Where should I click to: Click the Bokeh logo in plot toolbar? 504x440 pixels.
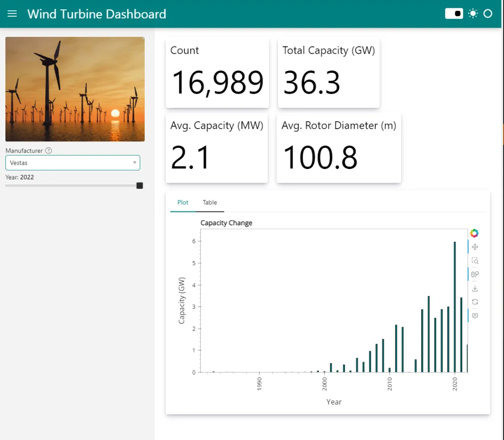coord(474,233)
